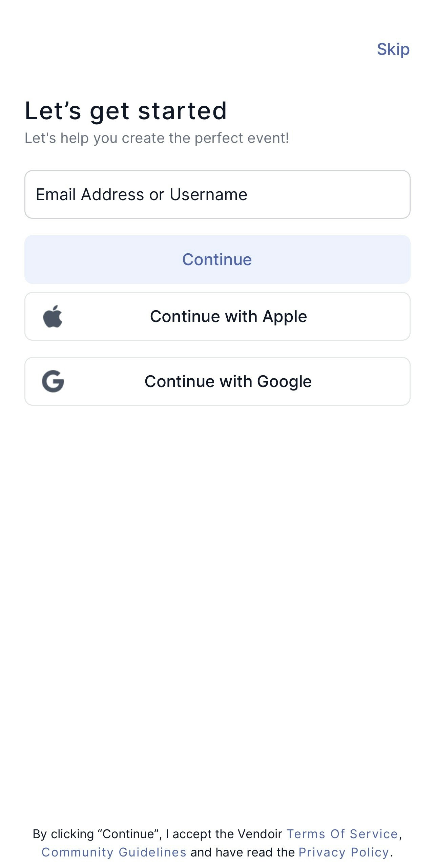Image resolution: width=435 pixels, height=868 pixels.
Task: Click the light blue Continue button
Action: pos(217,259)
